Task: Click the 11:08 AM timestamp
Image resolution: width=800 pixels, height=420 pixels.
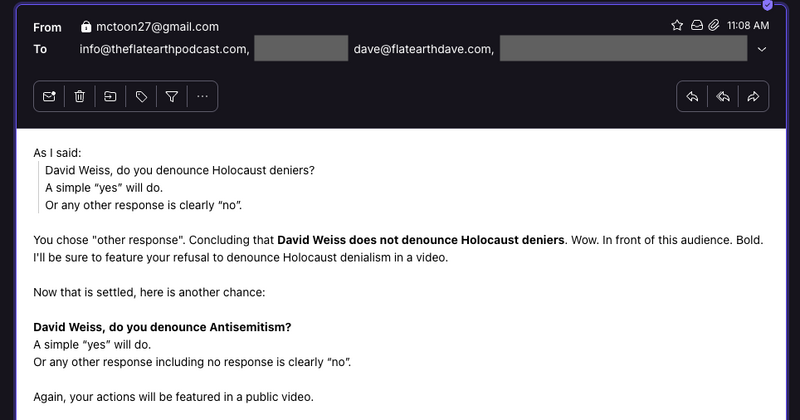Action: coord(748,25)
